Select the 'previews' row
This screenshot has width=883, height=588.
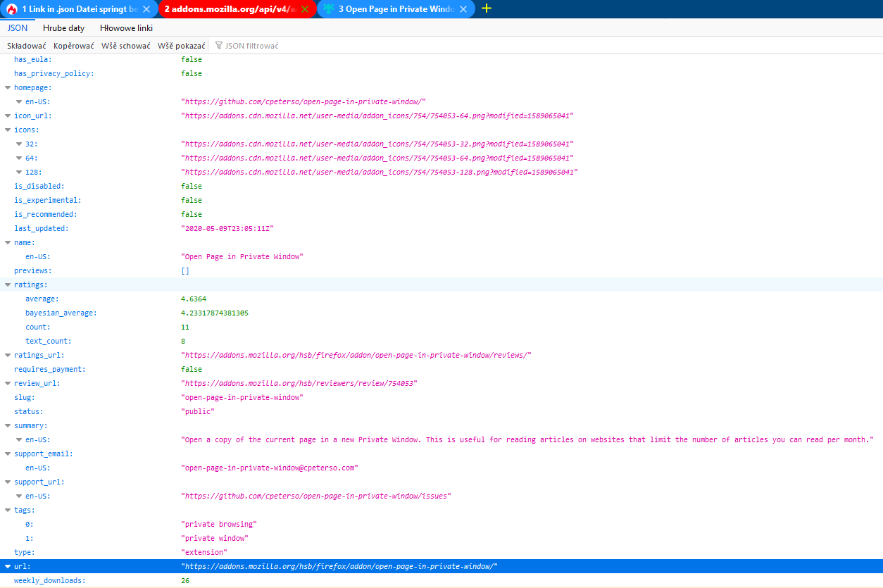(x=441, y=270)
